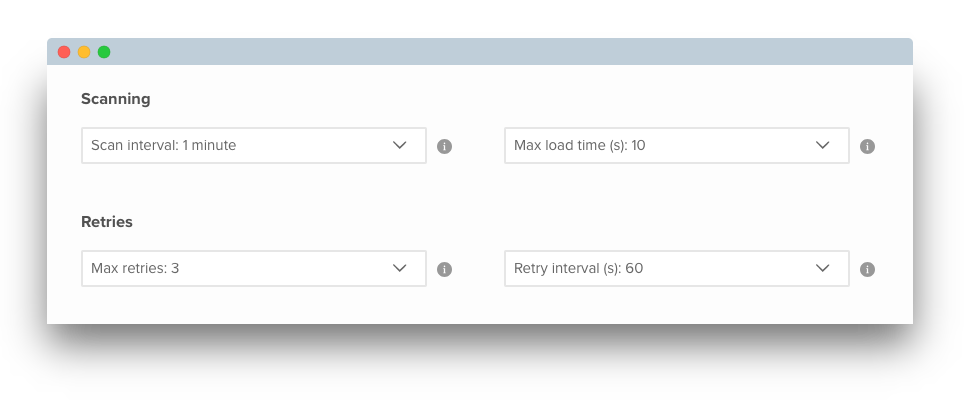The image size is (970, 417).
Task: Show info about the Scan interval setting
Action: coord(444,147)
